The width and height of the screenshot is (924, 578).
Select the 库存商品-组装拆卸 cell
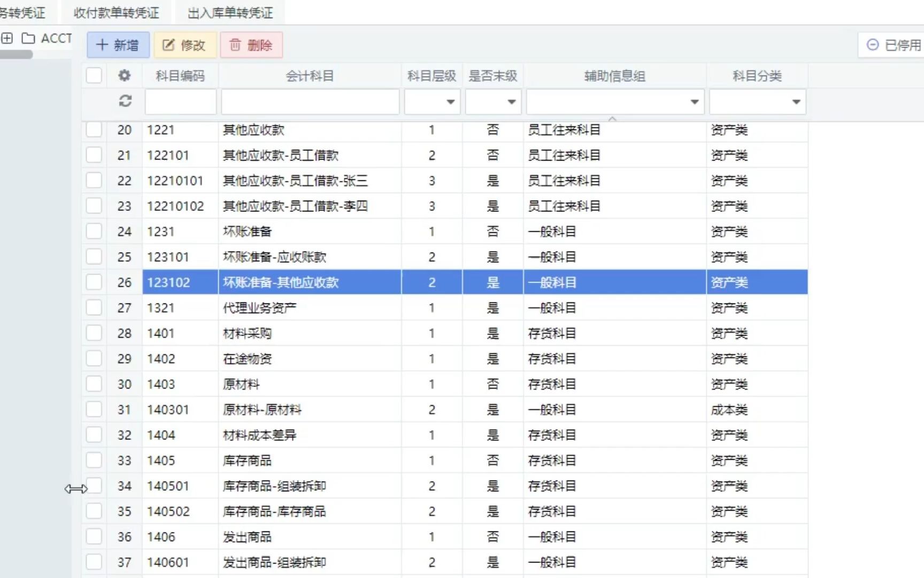coord(310,485)
